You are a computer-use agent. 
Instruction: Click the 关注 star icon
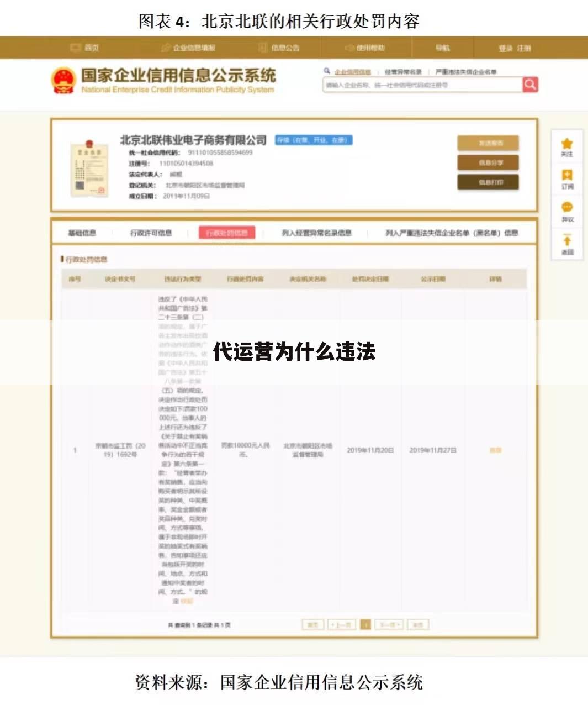[x=567, y=144]
